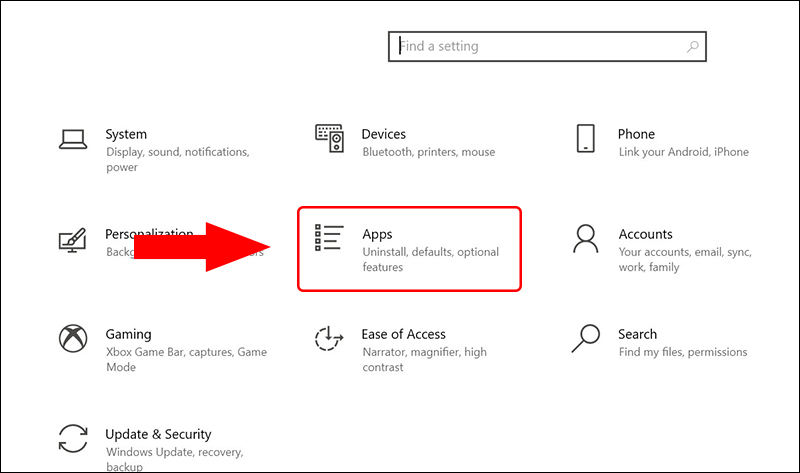Go to the Accounts heading text
Screen dimensions: 800x473
click(645, 234)
